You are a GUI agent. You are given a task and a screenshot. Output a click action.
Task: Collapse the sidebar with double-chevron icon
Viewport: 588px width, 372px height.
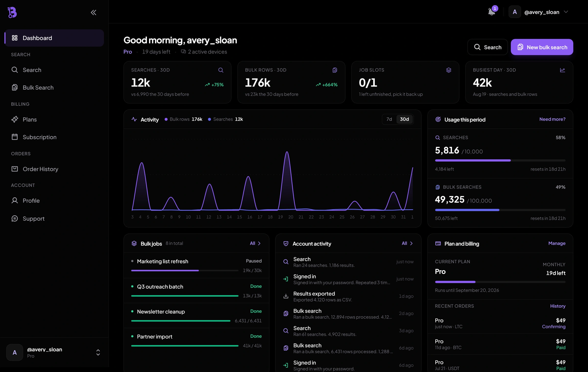(x=93, y=12)
